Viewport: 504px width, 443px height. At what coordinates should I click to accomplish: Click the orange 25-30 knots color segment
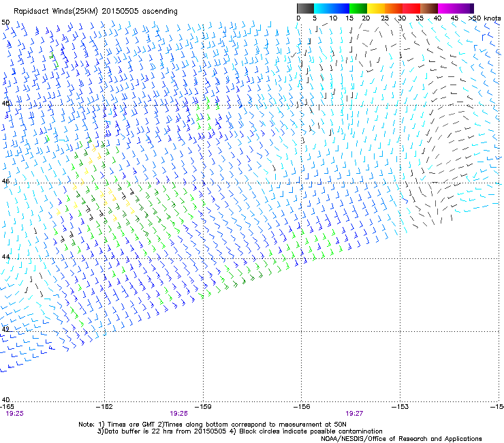tap(394, 8)
